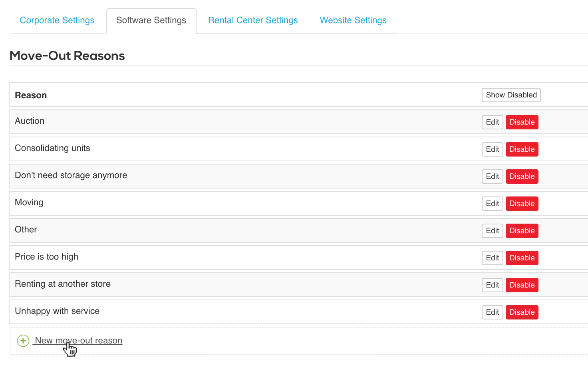Toggle the Show Disabled button
This screenshot has width=588, height=365.
[x=511, y=95]
